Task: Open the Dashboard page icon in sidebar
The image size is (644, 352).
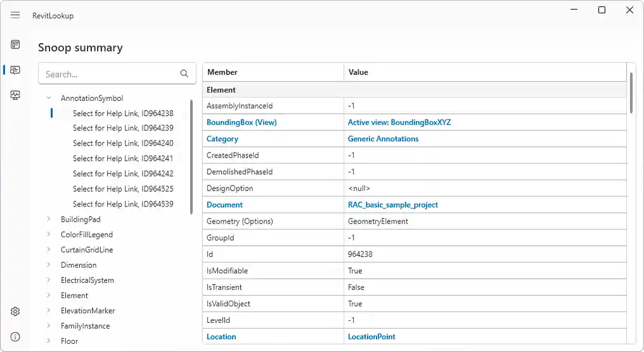Action: (x=15, y=44)
